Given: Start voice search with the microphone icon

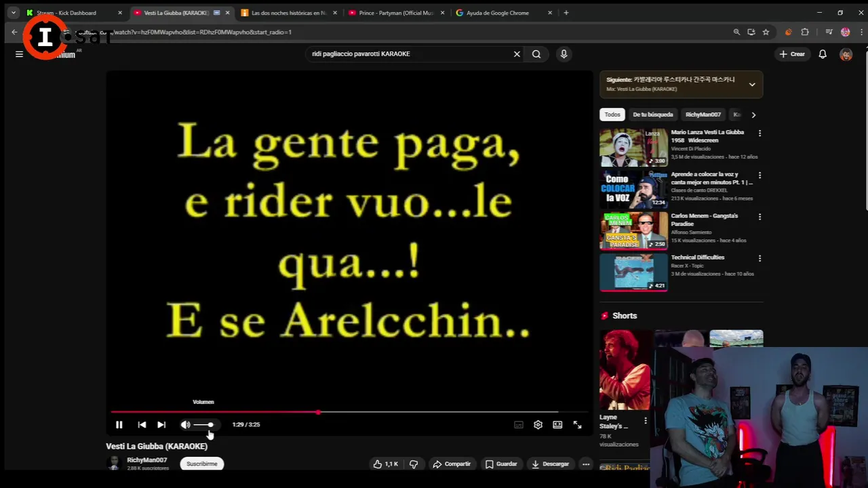Looking at the screenshot, I should pos(564,54).
